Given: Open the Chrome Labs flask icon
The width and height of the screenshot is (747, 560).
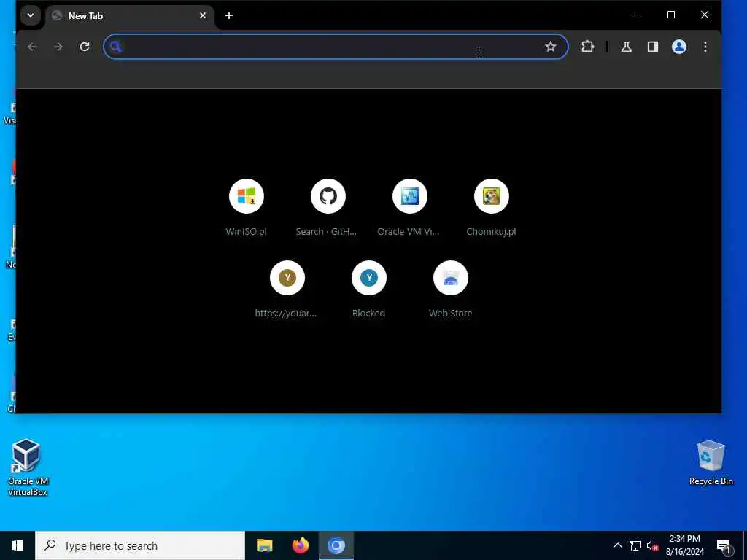Looking at the screenshot, I should click(x=626, y=47).
